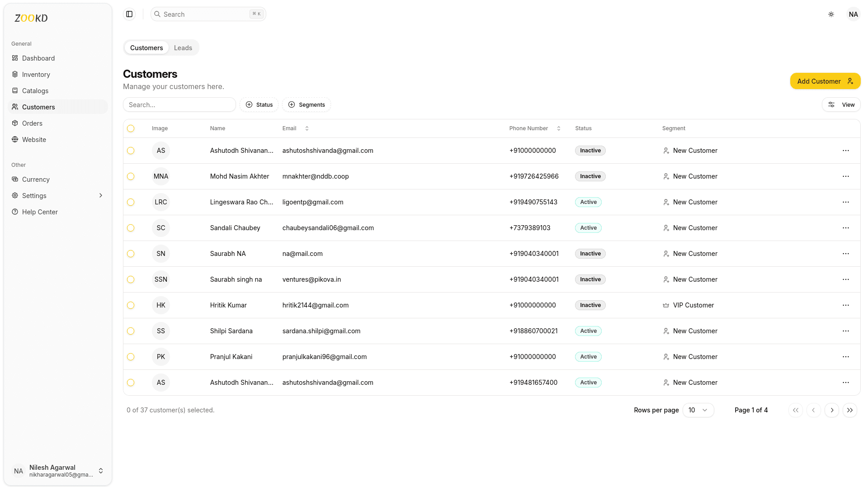
Task: Go to next page of customers
Action: click(831, 410)
